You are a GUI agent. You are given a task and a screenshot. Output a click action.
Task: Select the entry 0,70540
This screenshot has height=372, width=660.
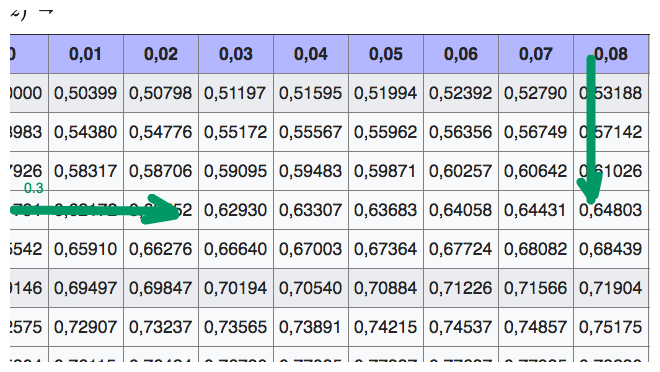pos(311,288)
